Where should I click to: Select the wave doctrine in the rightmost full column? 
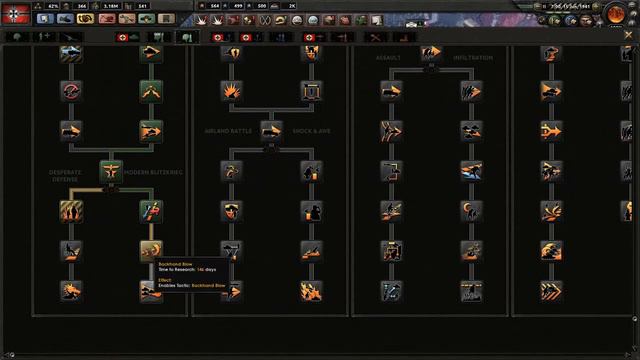coord(551,251)
